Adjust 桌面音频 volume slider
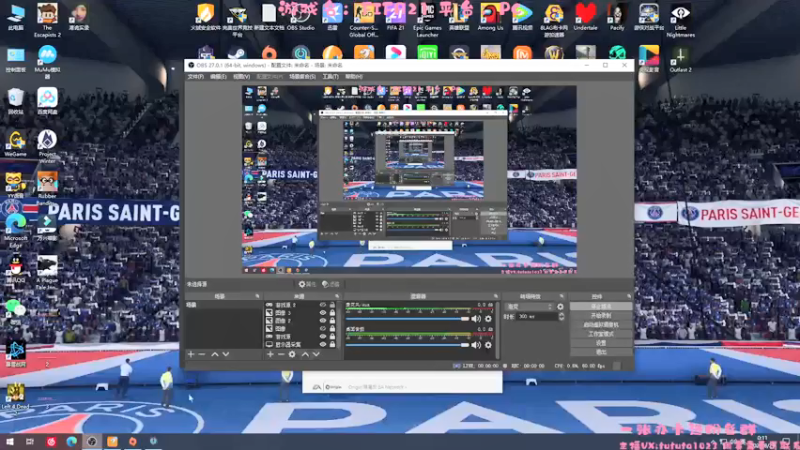Viewport: 800px width, 450px height. 407,345
